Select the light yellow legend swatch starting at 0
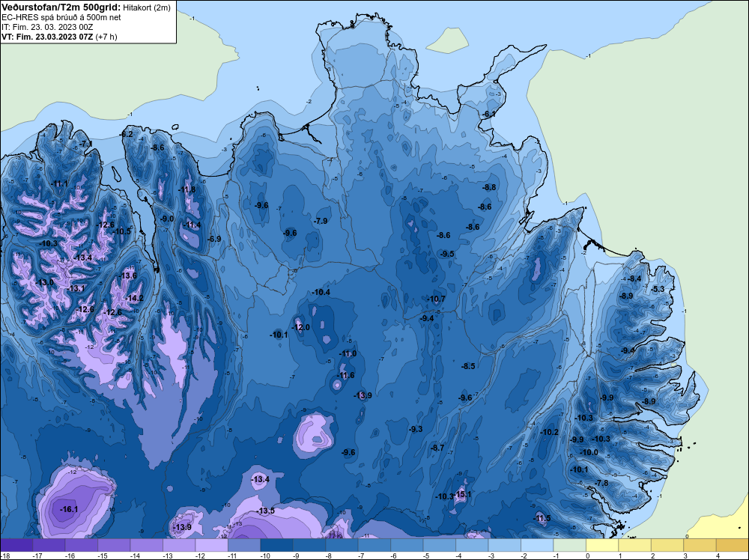The image size is (749, 560). point(602,545)
